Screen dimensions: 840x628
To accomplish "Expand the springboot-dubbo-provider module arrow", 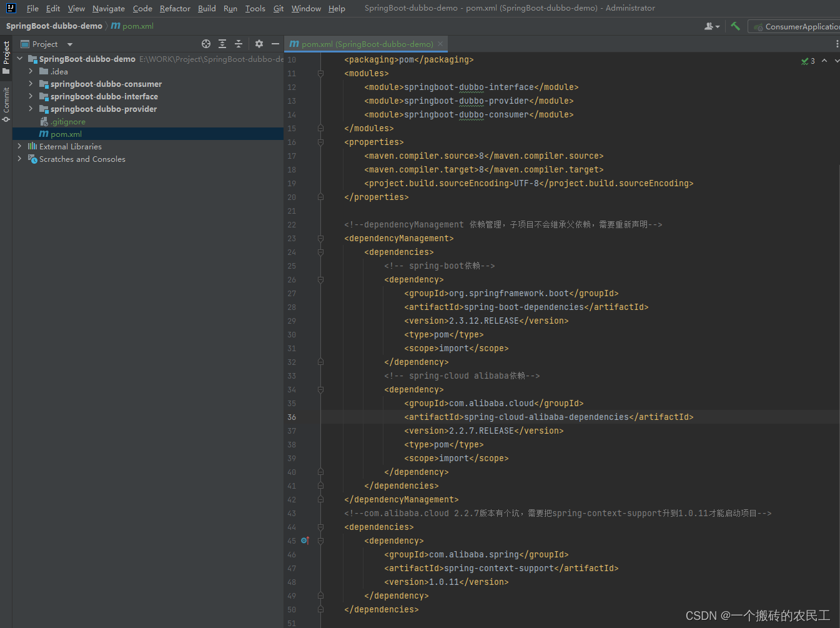I will 31,109.
